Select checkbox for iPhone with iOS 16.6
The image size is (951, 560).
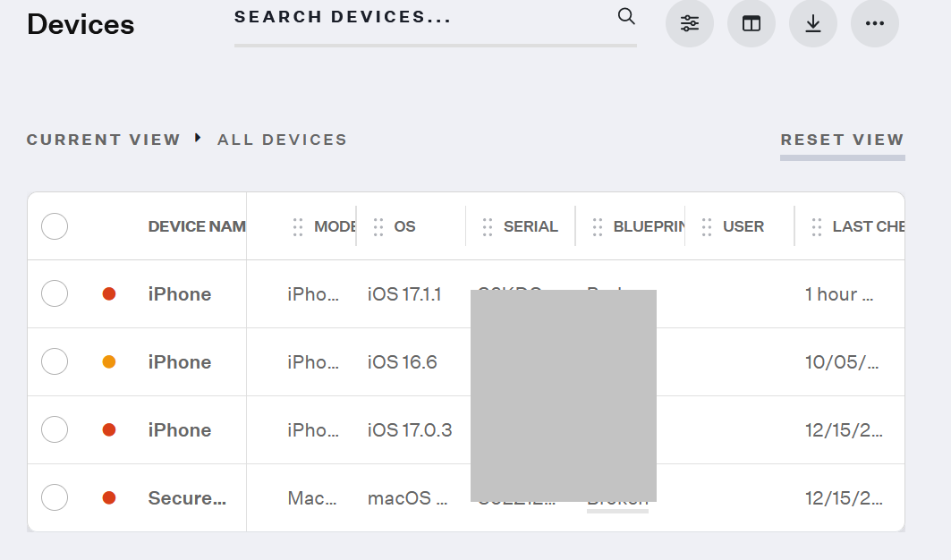[x=55, y=361]
